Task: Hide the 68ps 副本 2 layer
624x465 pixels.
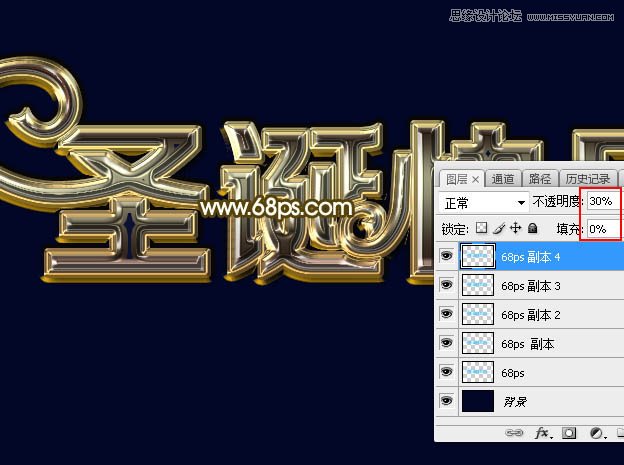Action: 447,314
